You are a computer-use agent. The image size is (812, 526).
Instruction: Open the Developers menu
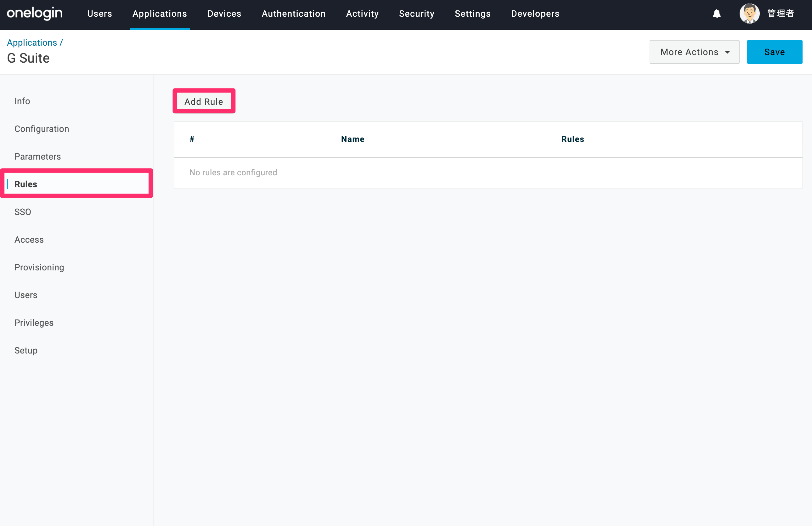[x=535, y=14]
